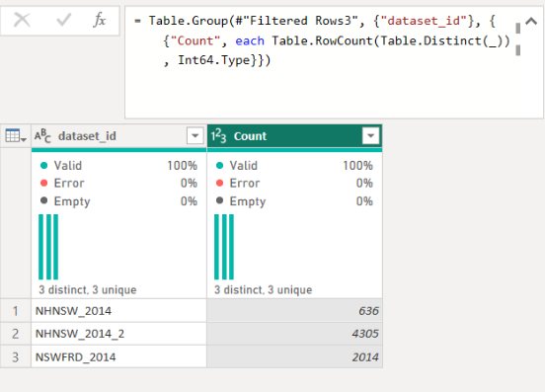Click the fx function icon
Screen dimensions: 545x392
pyautogui.click(x=100, y=20)
